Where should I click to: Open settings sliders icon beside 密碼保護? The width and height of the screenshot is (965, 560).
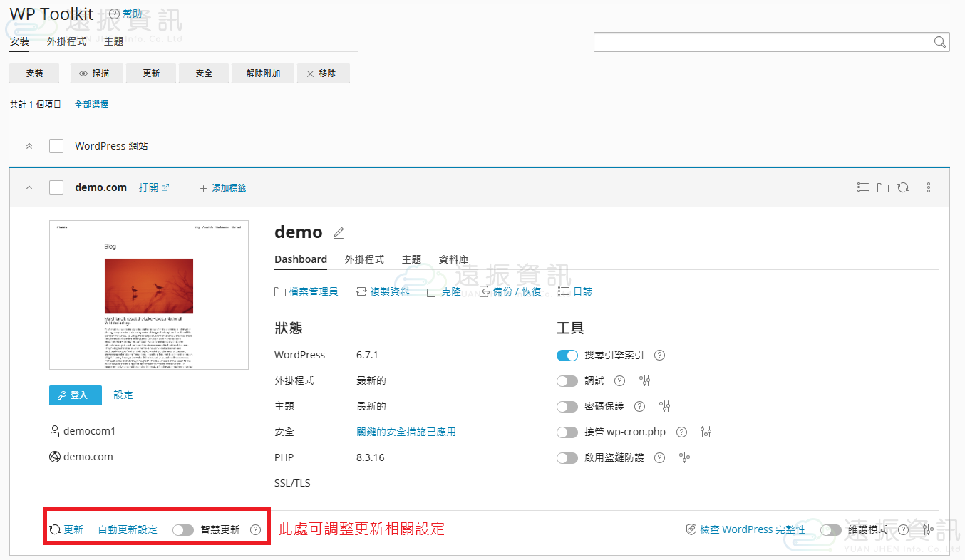click(x=665, y=406)
